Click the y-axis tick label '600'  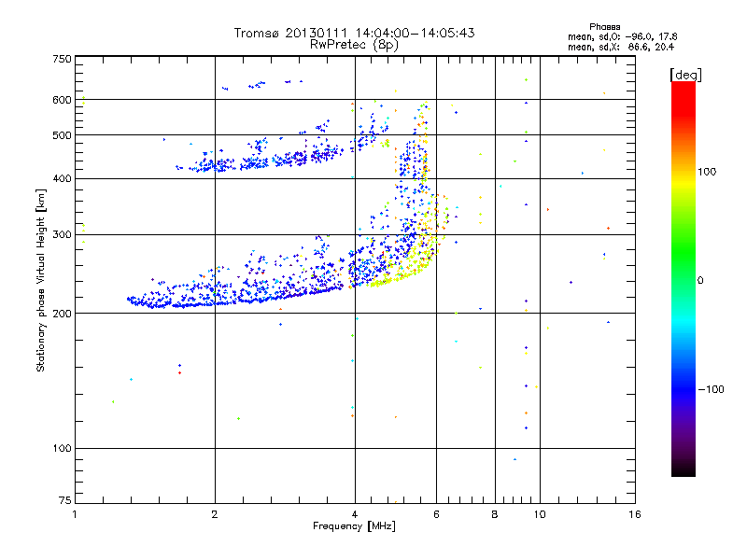[62, 100]
